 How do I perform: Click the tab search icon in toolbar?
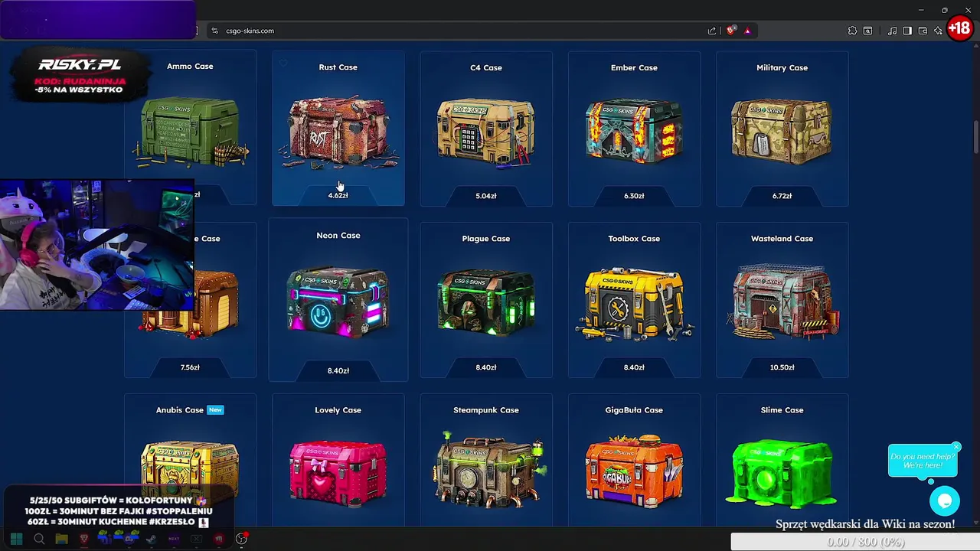coord(867,31)
